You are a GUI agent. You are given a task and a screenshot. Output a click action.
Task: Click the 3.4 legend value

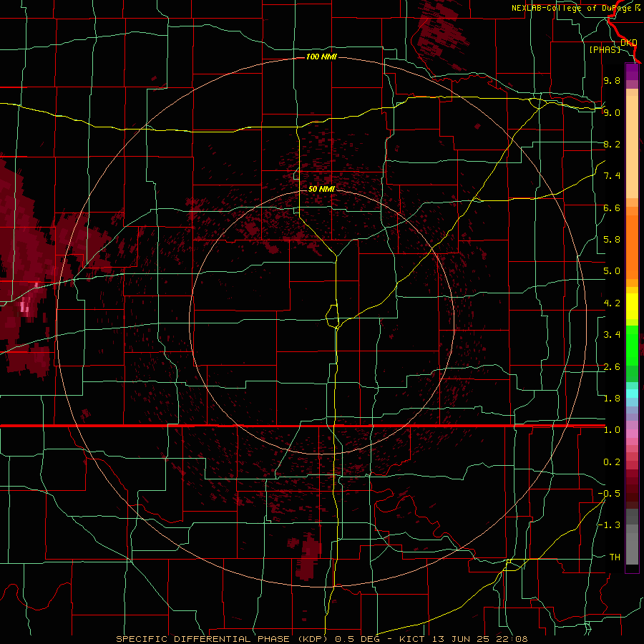click(x=612, y=335)
